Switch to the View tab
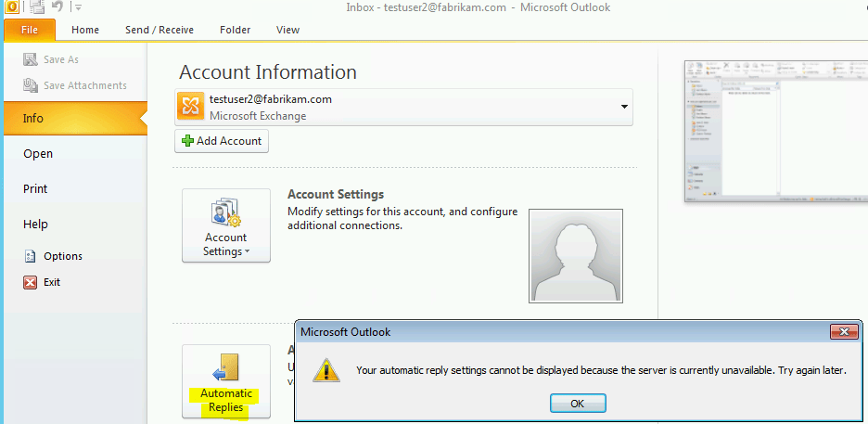Image resolution: width=868 pixels, height=424 pixels. (x=287, y=30)
